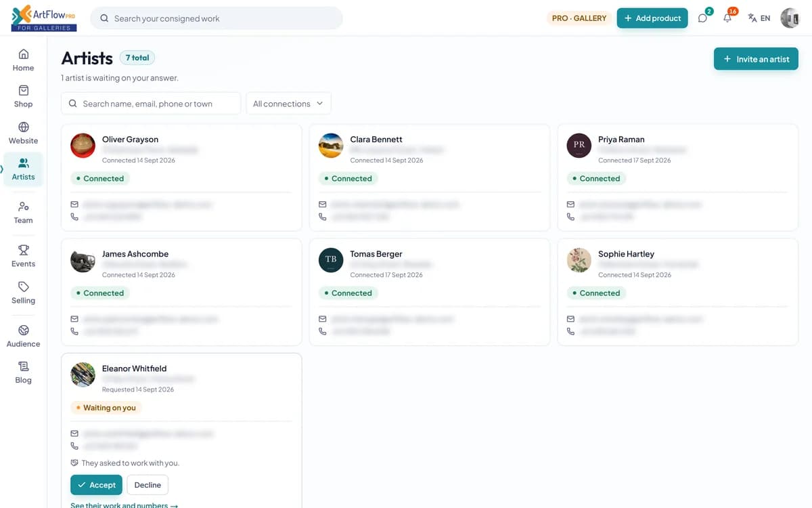Open the messages chat icon
This screenshot has width=812, height=508.
[x=703, y=18]
